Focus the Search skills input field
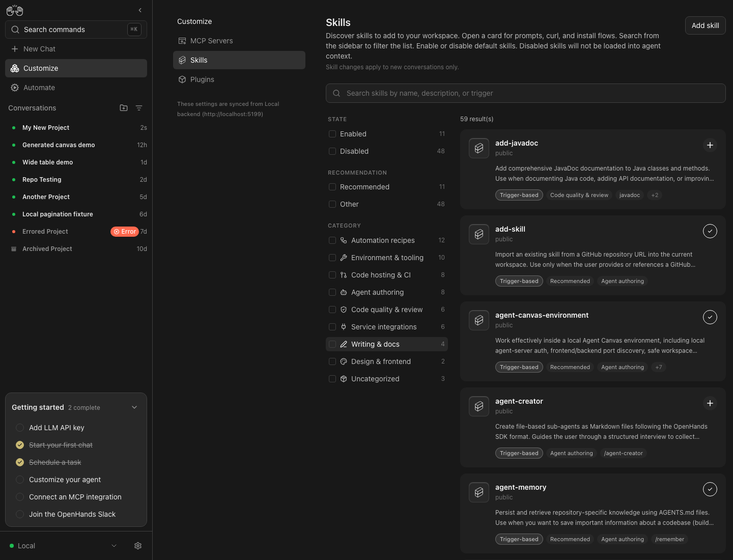The image size is (733, 560). click(x=526, y=93)
